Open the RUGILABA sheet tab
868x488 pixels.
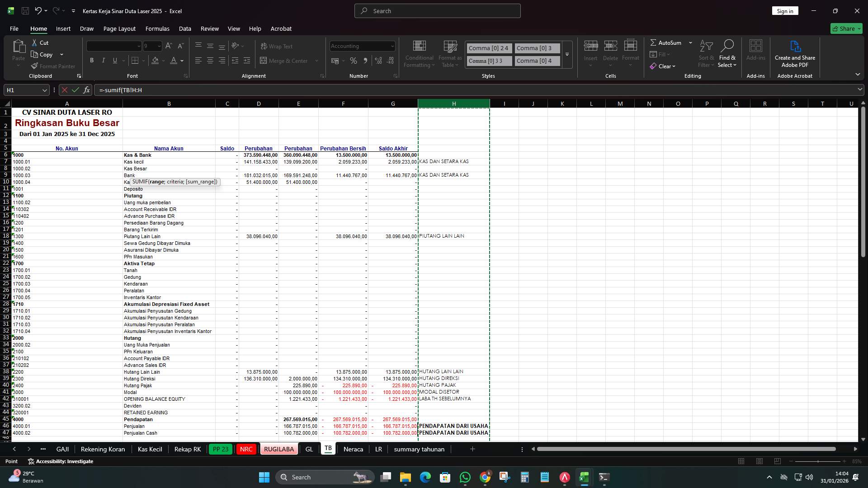pos(279,449)
